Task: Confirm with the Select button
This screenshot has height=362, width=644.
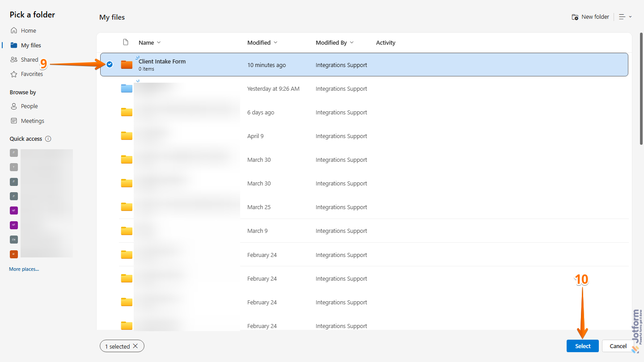Action: pyautogui.click(x=582, y=346)
